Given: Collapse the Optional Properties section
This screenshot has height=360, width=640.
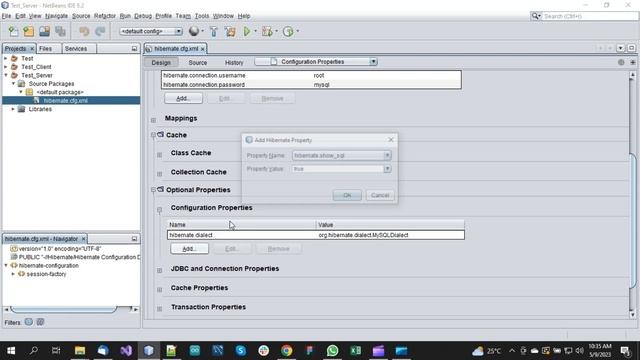Looking at the screenshot, I should pyautogui.click(x=153, y=190).
